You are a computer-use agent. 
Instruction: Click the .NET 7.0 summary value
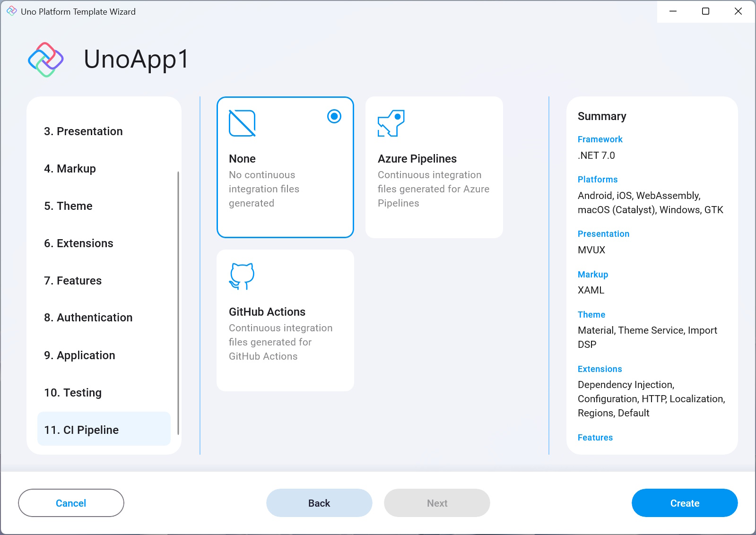[596, 155]
